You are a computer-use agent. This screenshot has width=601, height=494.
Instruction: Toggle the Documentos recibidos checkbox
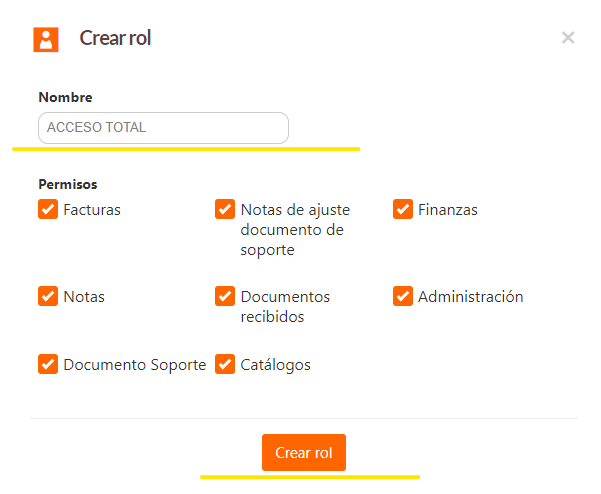pos(225,296)
